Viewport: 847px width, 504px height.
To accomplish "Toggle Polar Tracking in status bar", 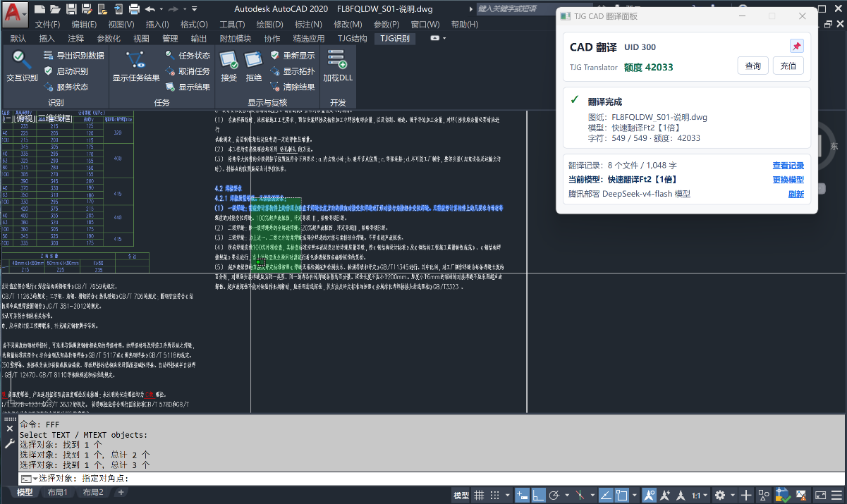I will 554,495.
